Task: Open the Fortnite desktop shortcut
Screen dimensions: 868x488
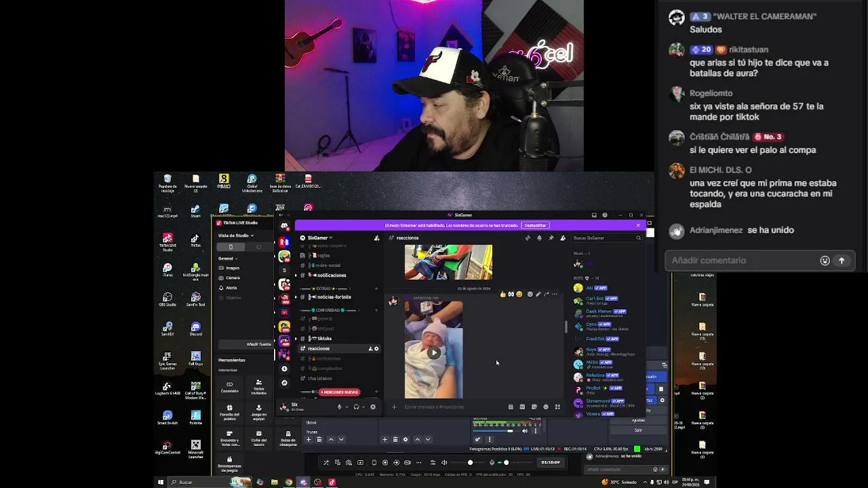Action: [x=195, y=417]
